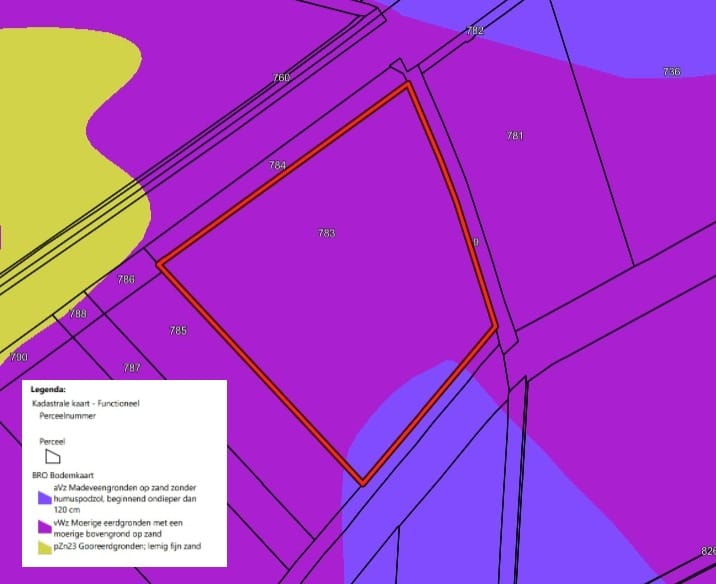Click parcel label 786
This screenshot has height=584, width=716.
pos(126,279)
